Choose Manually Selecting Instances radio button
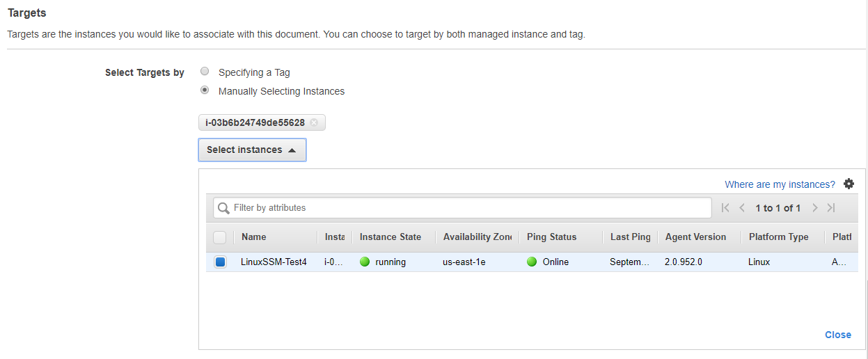The width and height of the screenshot is (868, 359). [205, 90]
